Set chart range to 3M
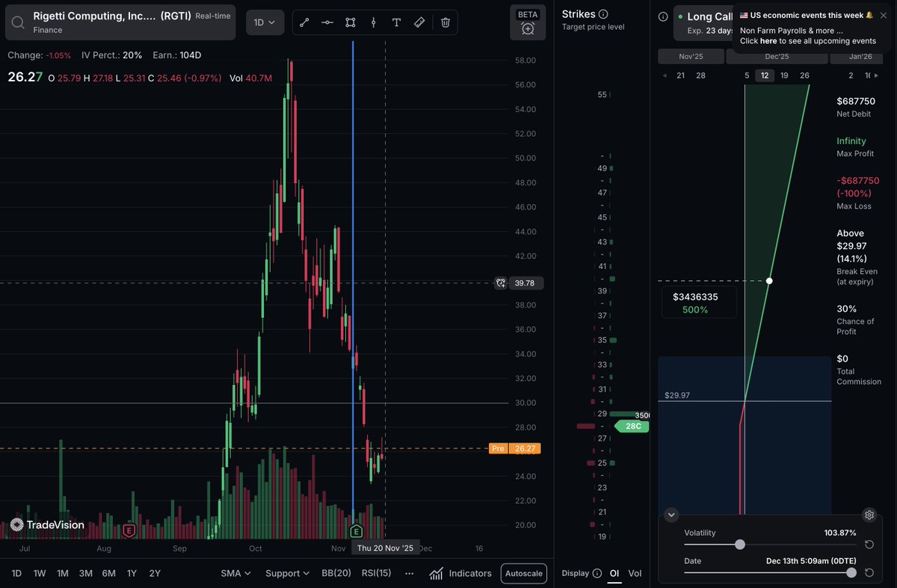The height and width of the screenshot is (588, 897). pyautogui.click(x=86, y=573)
